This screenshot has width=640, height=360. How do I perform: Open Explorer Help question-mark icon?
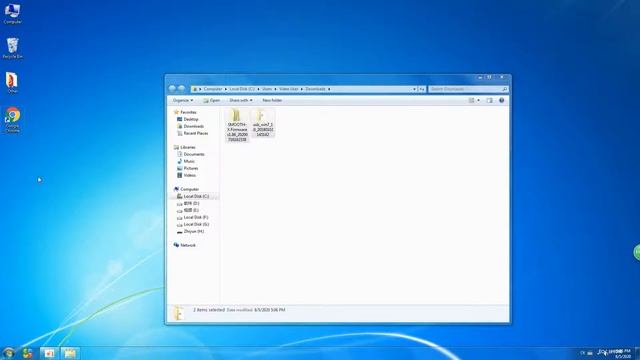tap(502, 100)
